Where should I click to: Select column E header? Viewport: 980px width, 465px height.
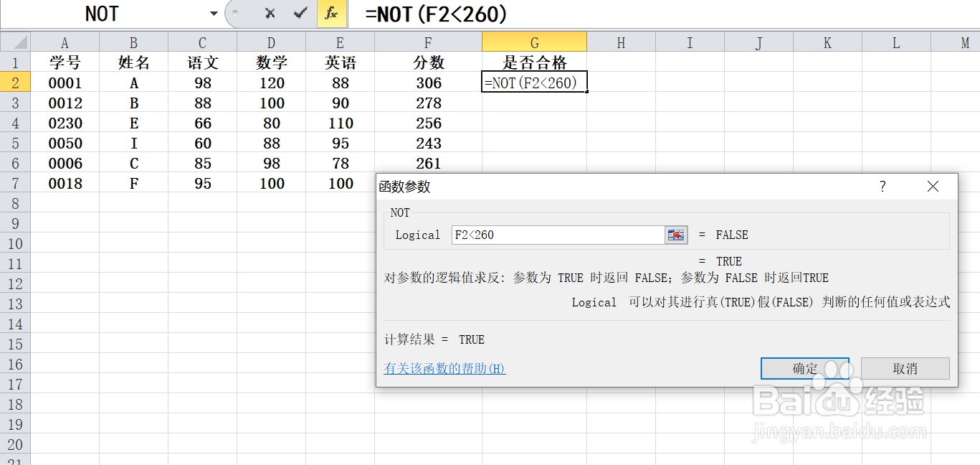point(340,42)
